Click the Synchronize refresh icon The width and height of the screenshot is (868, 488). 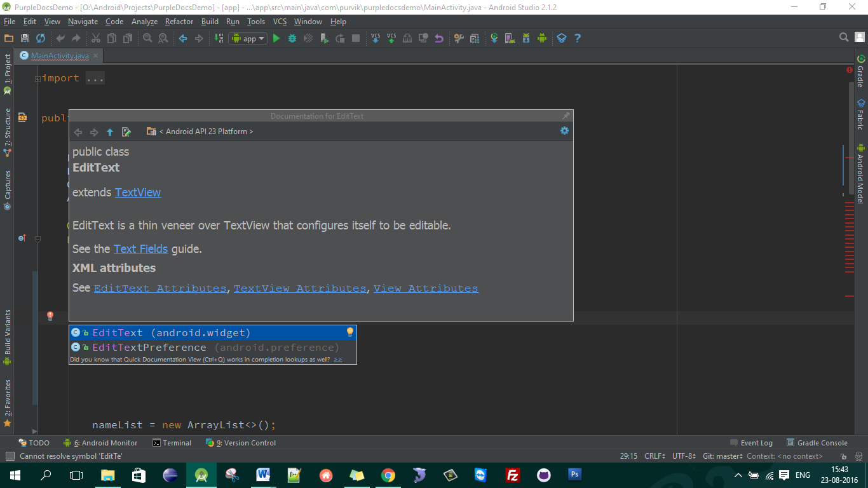[x=41, y=38]
